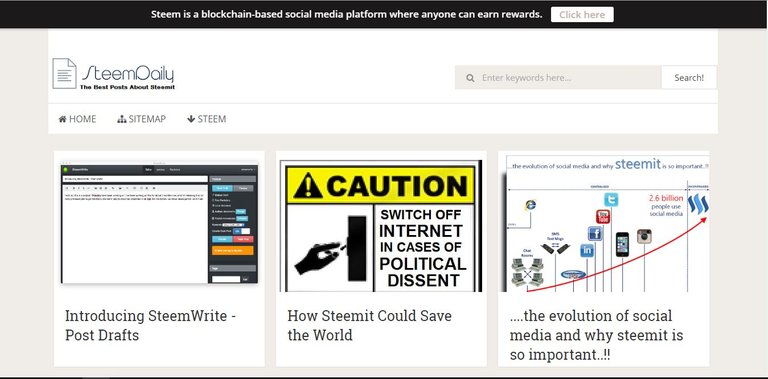This screenshot has width=768, height=379.
Task: Open the SITEMAP menu item
Action: 142,119
